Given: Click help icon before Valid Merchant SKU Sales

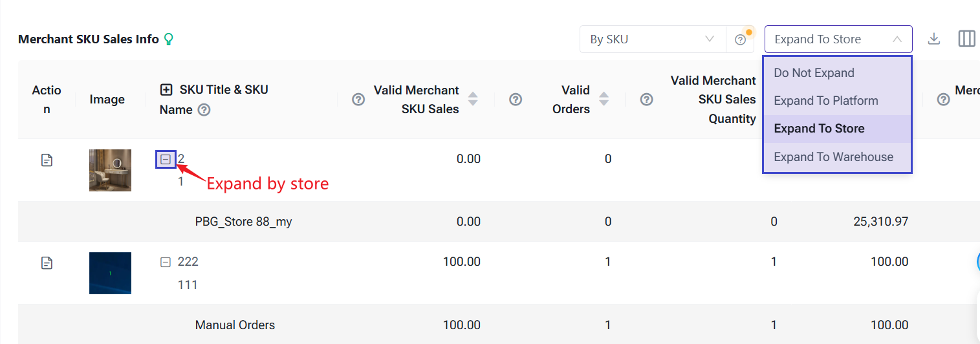Looking at the screenshot, I should coord(358,100).
